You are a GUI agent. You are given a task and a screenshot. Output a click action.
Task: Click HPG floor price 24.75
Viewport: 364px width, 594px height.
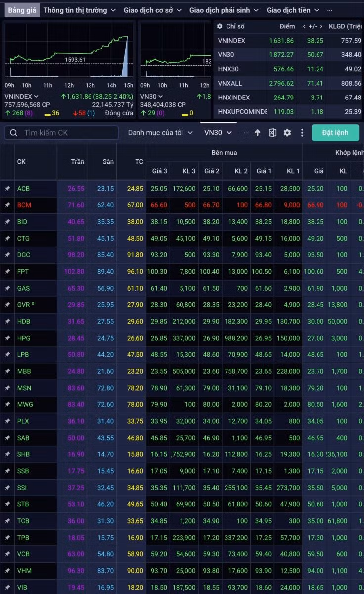(x=105, y=338)
